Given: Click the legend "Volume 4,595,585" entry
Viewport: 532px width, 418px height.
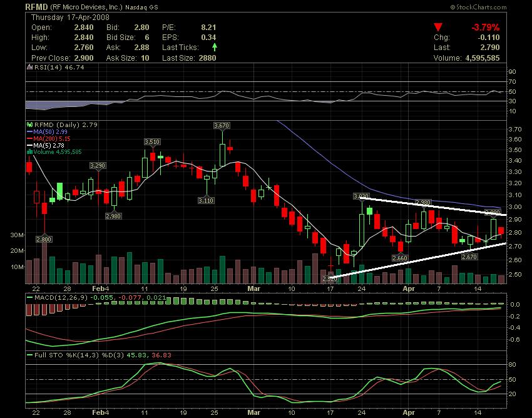Looking at the screenshot, I should 58,152.
